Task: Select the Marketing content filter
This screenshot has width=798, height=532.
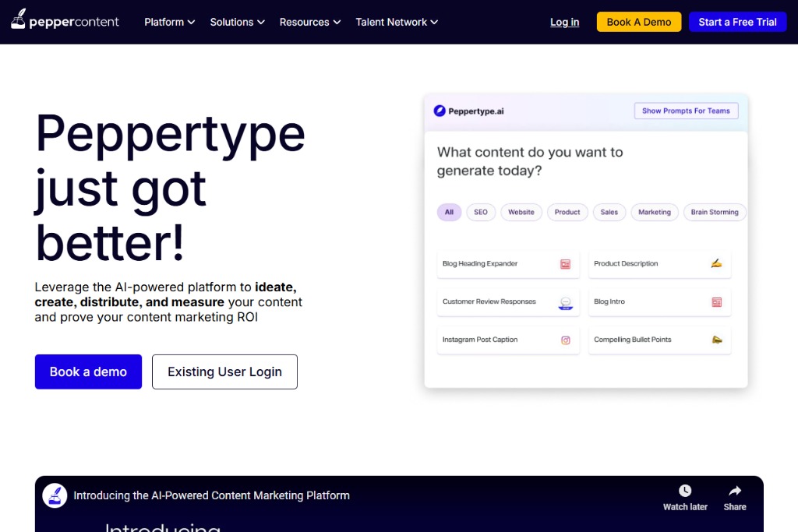Action: tap(654, 212)
